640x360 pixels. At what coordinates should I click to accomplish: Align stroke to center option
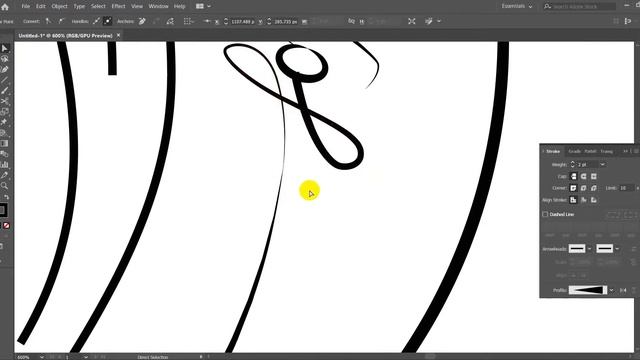[573, 200]
